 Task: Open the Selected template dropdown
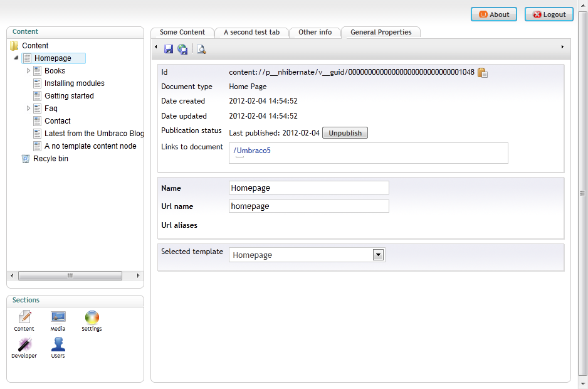point(377,255)
